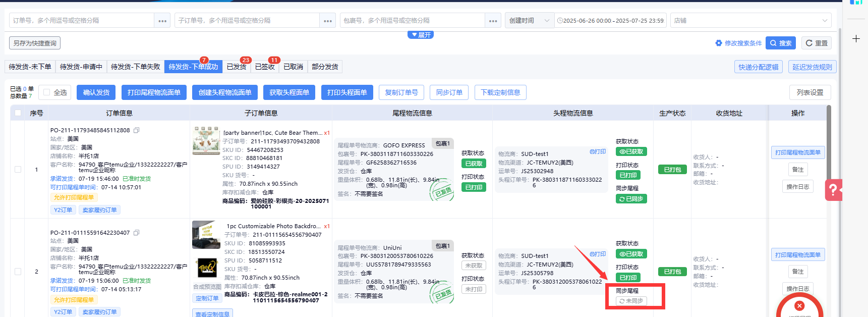Viewport: 868px width, 317px height.
Task: Switch to the 已发货 tab
Action: [x=236, y=67]
